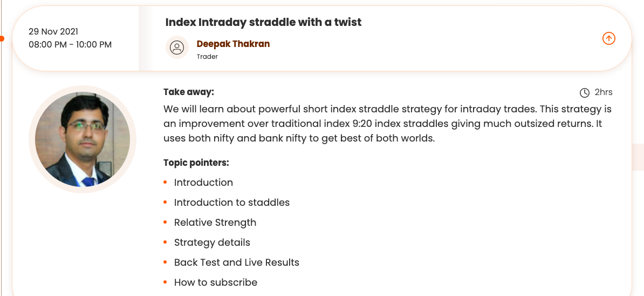Select the 'Introduction to staddles' pointer
The width and height of the screenshot is (644, 296).
[231, 203]
